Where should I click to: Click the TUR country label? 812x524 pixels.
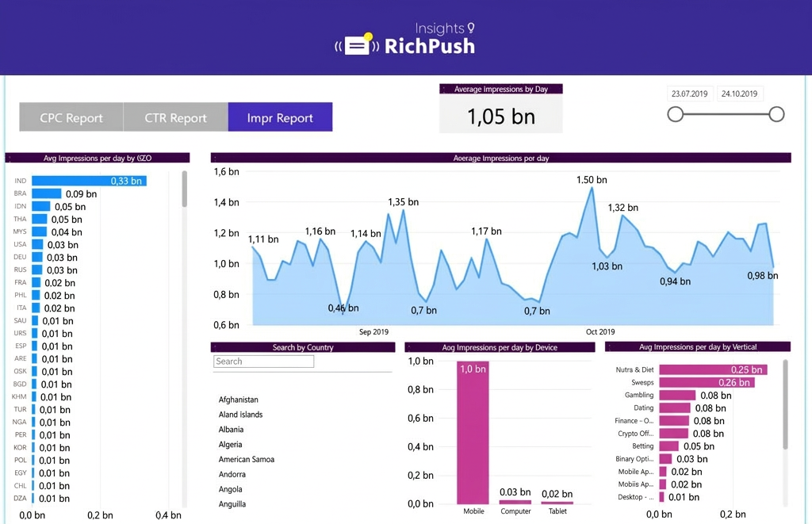pyautogui.click(x=20, y=409)
